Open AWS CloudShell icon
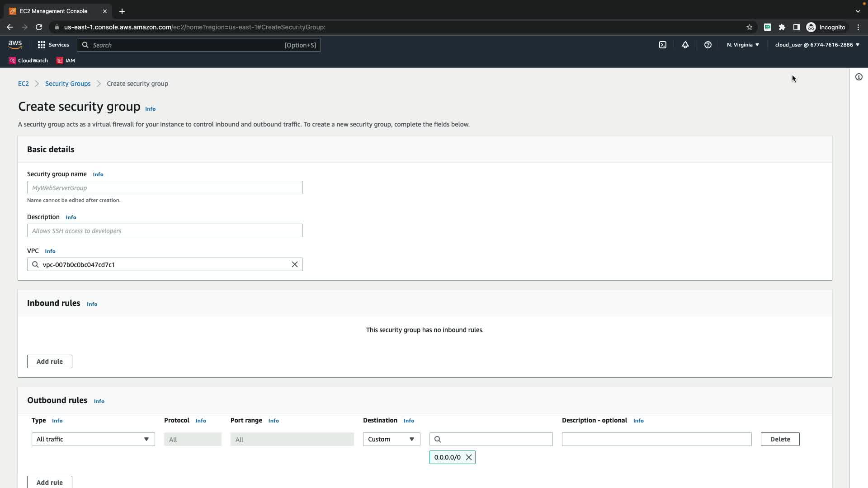Viewport: 868px width, 488px height. pos(662,45)
